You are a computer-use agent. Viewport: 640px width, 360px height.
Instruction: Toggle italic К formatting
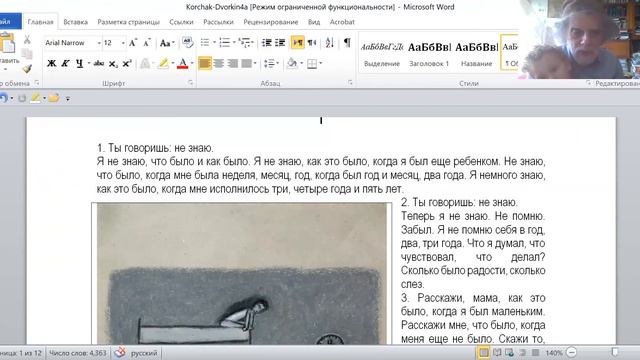pyautogui.click(x=65, y=64)
